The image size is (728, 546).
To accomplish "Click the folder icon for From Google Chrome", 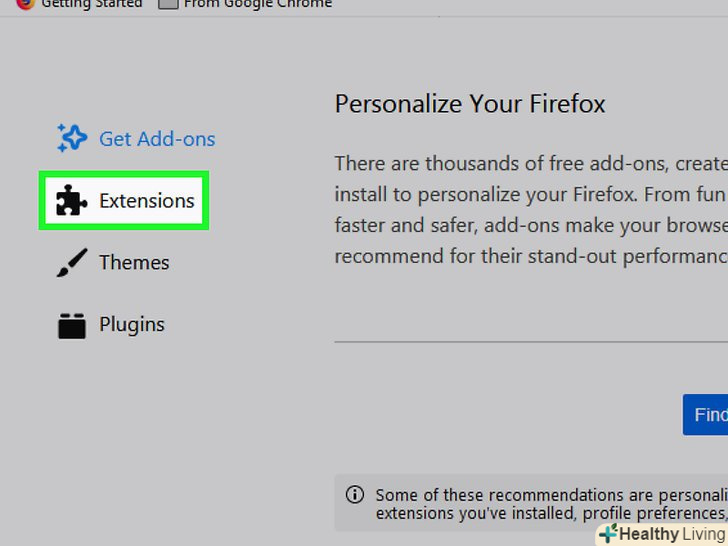I will point(169,4).
